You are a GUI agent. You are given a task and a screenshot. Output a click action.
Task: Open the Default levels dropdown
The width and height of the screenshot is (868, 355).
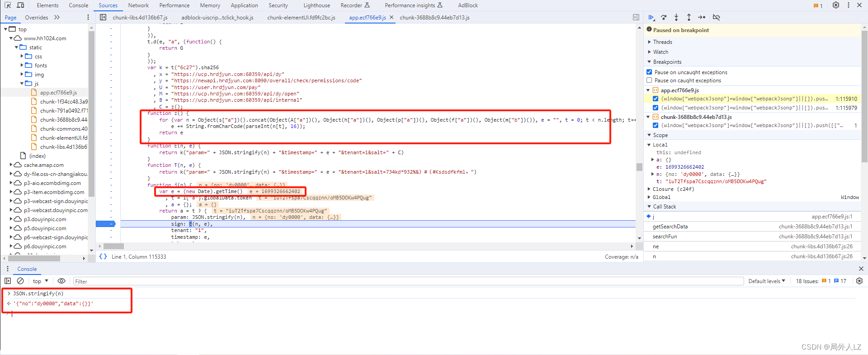[x=767, y=281]
